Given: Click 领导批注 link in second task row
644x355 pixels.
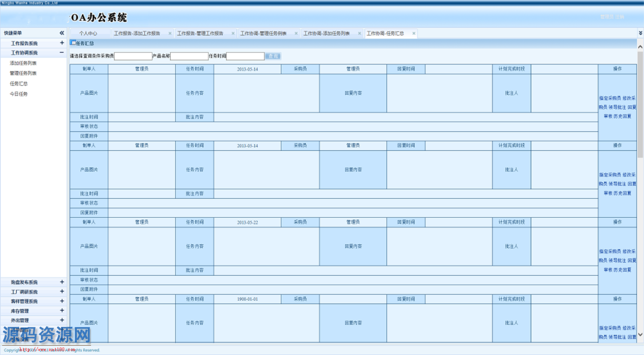Looking at the screenshot, I should coord(617,184).
